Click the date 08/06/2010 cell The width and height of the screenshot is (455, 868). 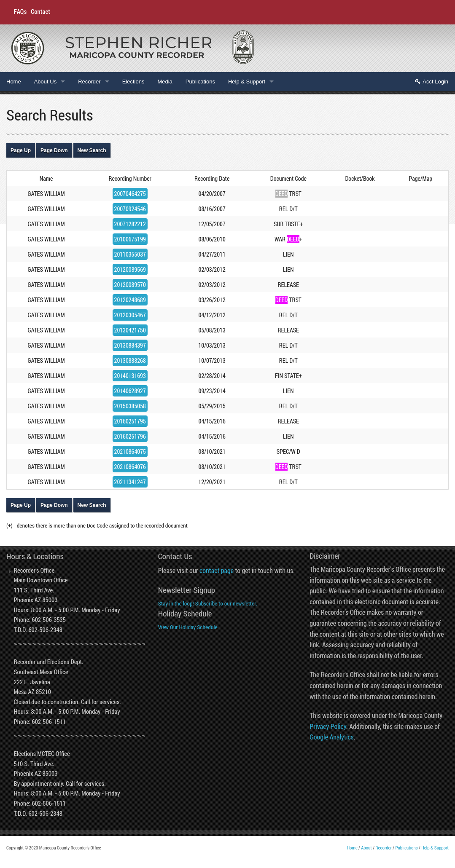pyautogui.click(x=212, y=239)
